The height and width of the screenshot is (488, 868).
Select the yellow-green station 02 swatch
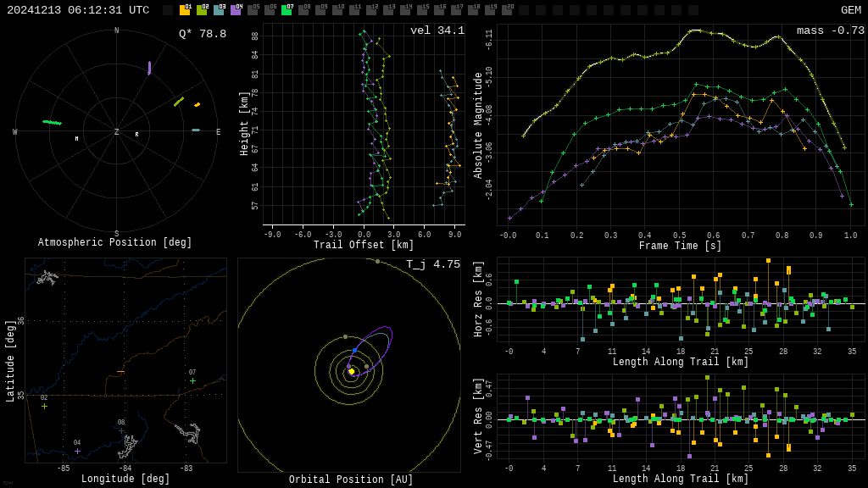(202, 10)
